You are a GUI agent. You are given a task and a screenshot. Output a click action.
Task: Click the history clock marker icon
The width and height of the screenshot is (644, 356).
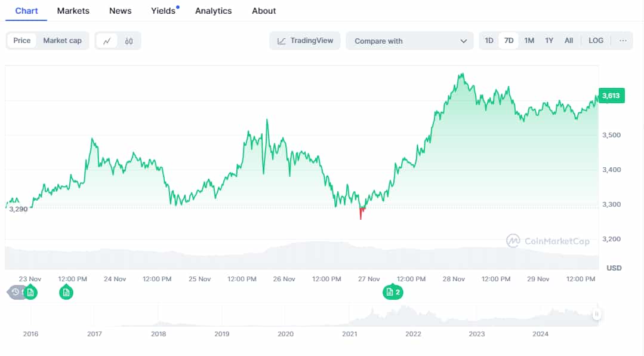[16, 292]
